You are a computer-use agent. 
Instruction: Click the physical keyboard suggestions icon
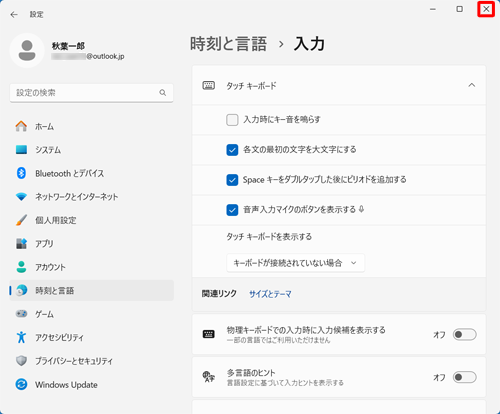(x=209, y=334)
